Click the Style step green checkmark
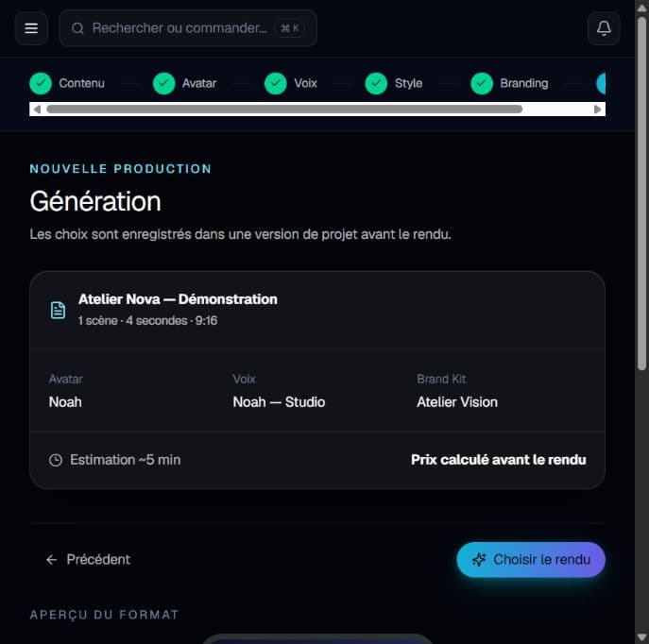 pos(376,83)
